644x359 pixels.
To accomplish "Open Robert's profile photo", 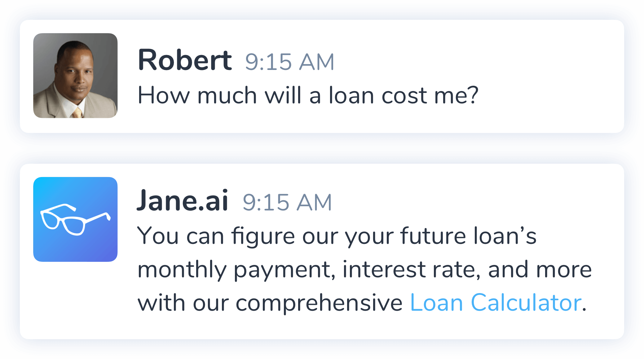I will tap(75, 76).
